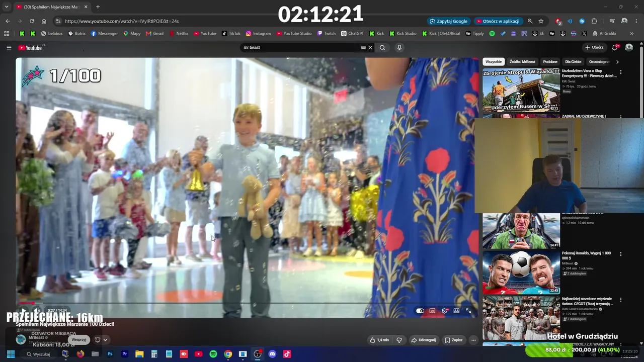Screen dimensions: 644x362
Task: Open the Netflix bookmark
Action: tap(179, 34)
